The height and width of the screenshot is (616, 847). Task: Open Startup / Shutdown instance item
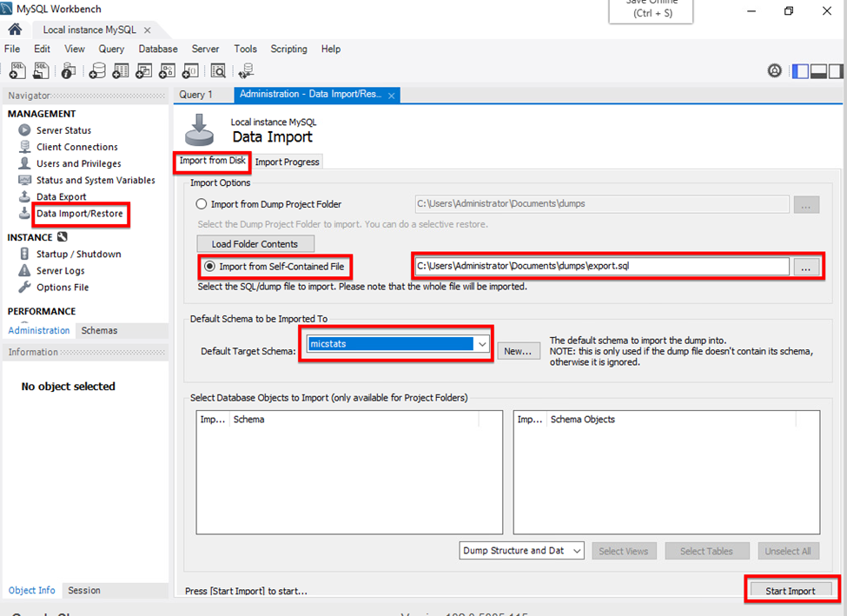79,254
